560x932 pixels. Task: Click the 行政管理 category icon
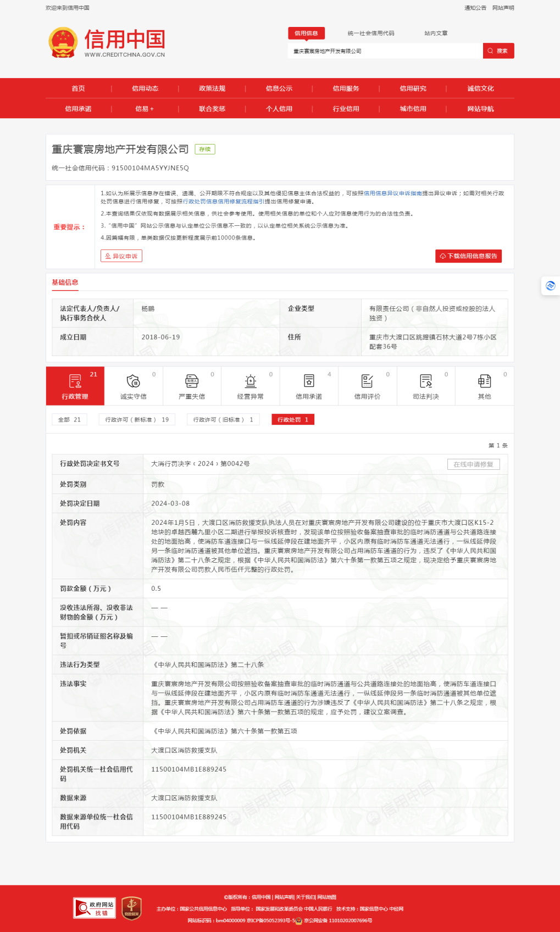pyautogui.click(x=75, y=381)
